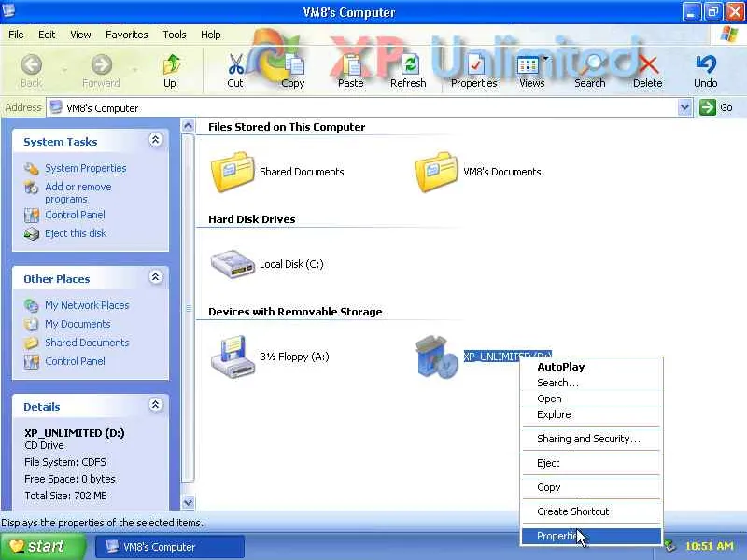The height and width of the screenshot is (560, 747).
Task: Click Add or remove programs link
Action: [x=78, y=193]
